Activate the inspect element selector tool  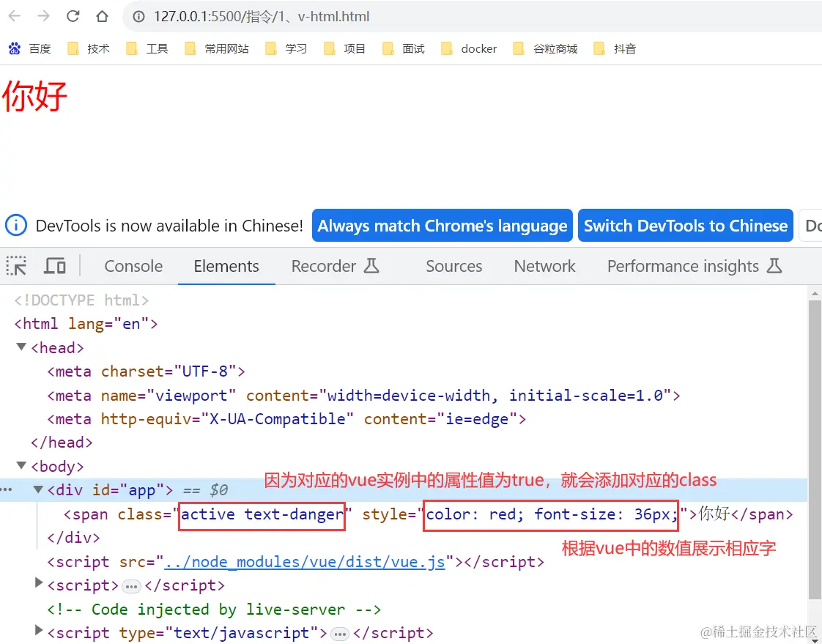16,266
